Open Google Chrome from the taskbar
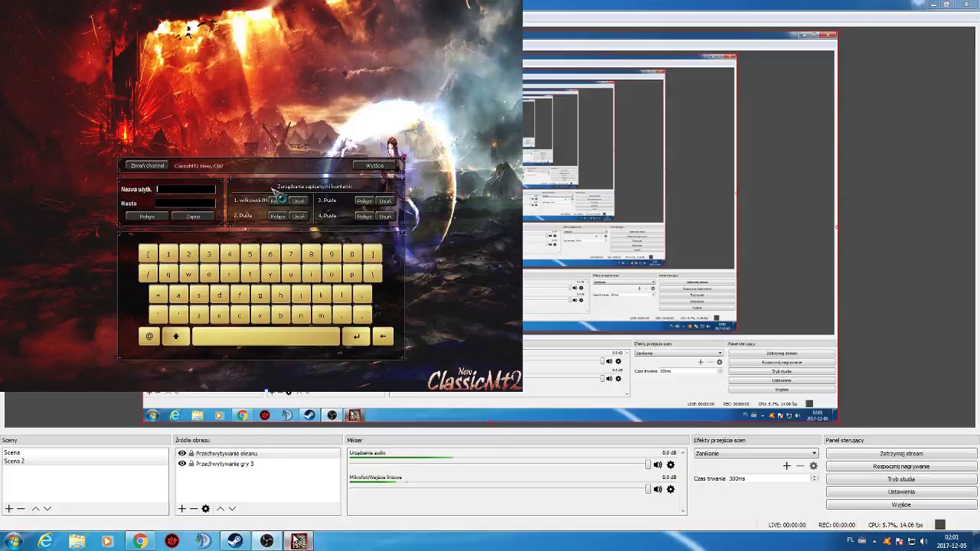Screen dimensions: 980x551 [x=139, y=541]
